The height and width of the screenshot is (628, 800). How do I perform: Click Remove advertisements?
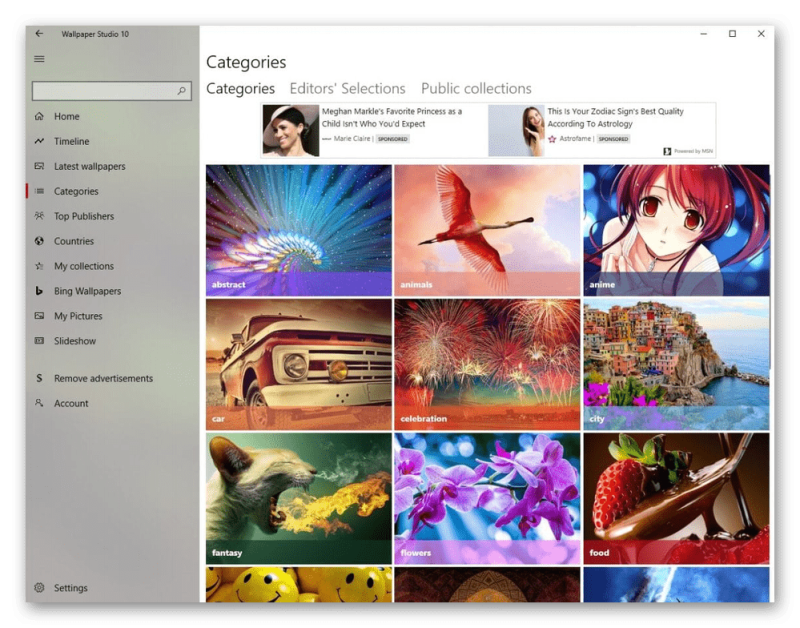[112, 379]
